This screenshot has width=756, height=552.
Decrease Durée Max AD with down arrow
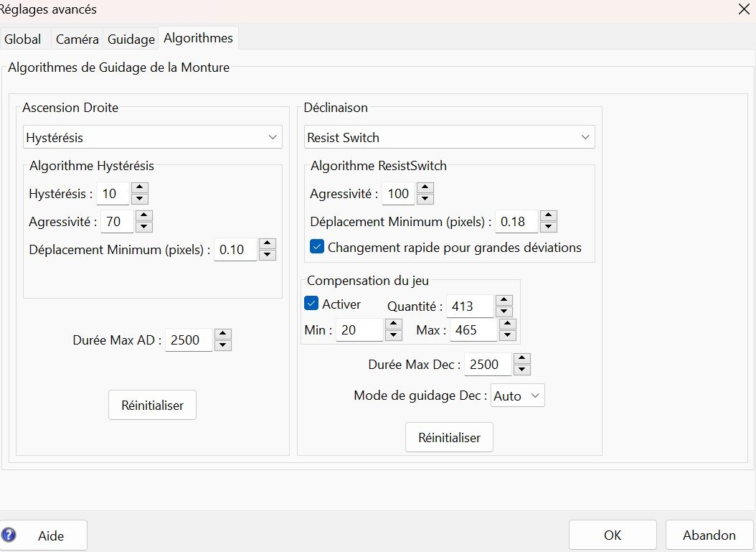pos(222,345)
